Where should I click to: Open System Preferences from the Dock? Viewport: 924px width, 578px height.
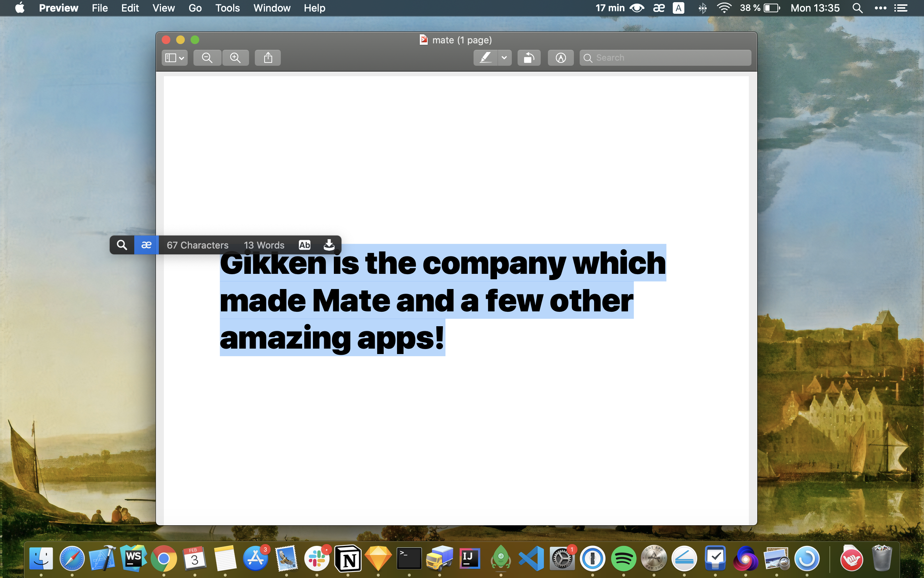point(562,558)
